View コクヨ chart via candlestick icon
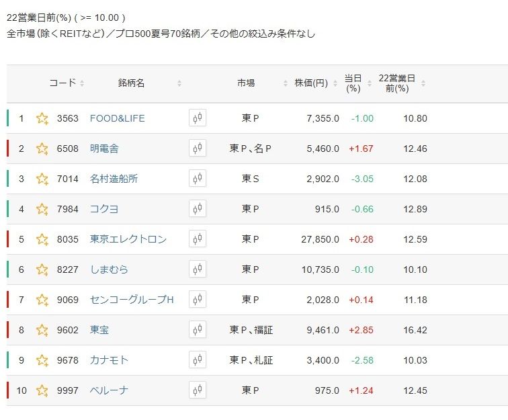508x420 pixels. [x=198, y=208]
